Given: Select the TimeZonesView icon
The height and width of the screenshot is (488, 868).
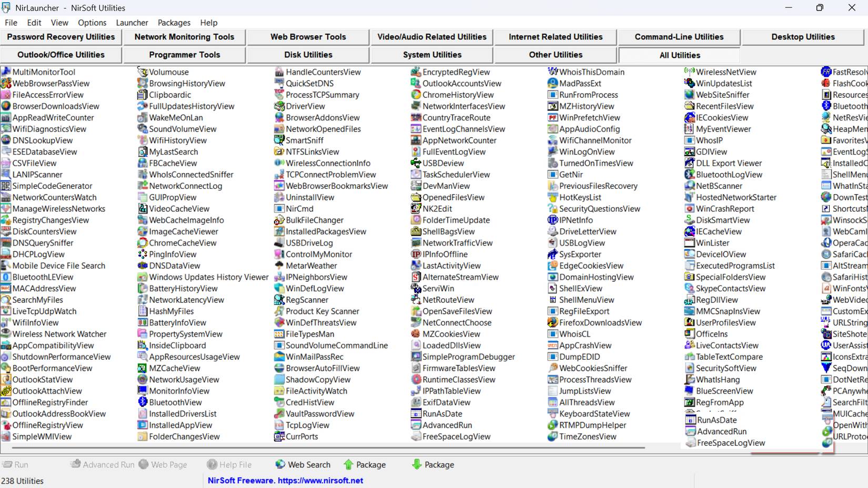Looking at the screenshot, I should 552,436.
